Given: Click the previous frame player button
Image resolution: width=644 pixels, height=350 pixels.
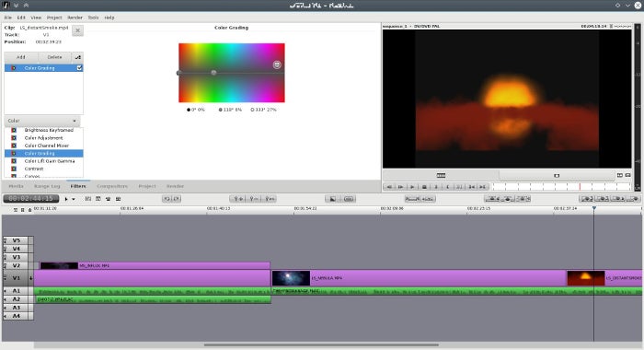Looking at the screenshot, I should coord(389,187).
